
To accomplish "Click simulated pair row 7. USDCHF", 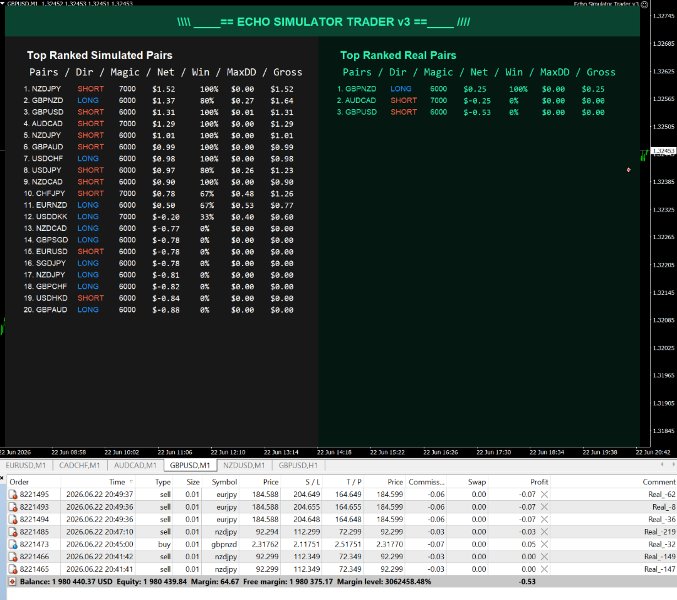I will pyautogui.click(x=158, y=159).
